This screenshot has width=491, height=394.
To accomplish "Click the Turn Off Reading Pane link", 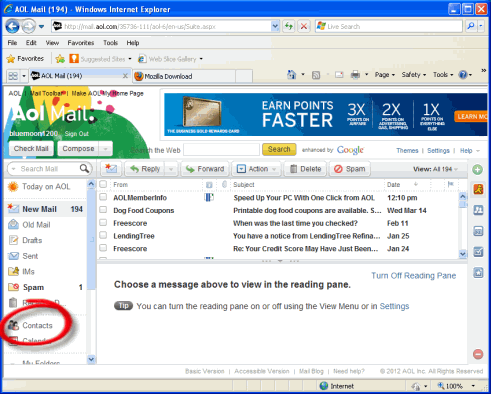I will [x=414, y=276].
